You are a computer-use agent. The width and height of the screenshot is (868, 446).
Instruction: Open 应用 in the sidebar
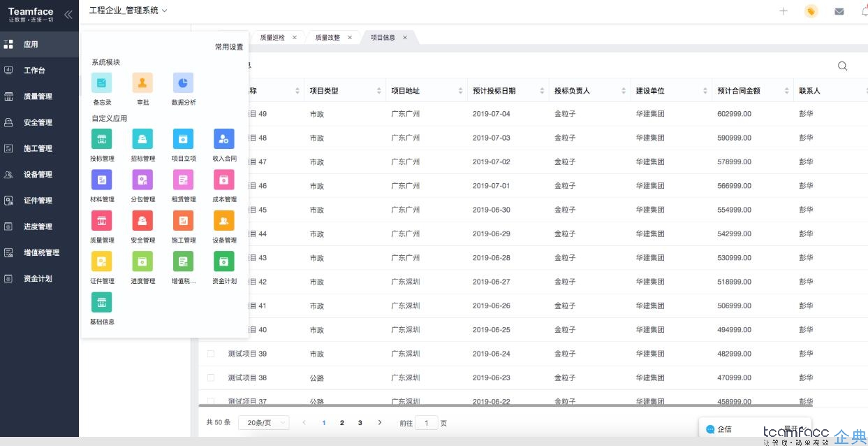[x=39, y=44]
